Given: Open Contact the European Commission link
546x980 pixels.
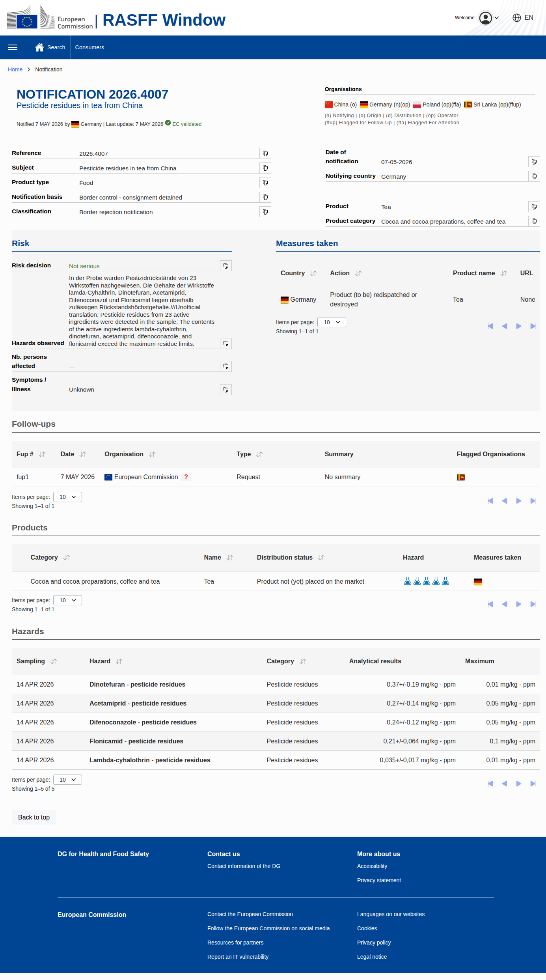Looking at the screenshot, I should 250,914.
